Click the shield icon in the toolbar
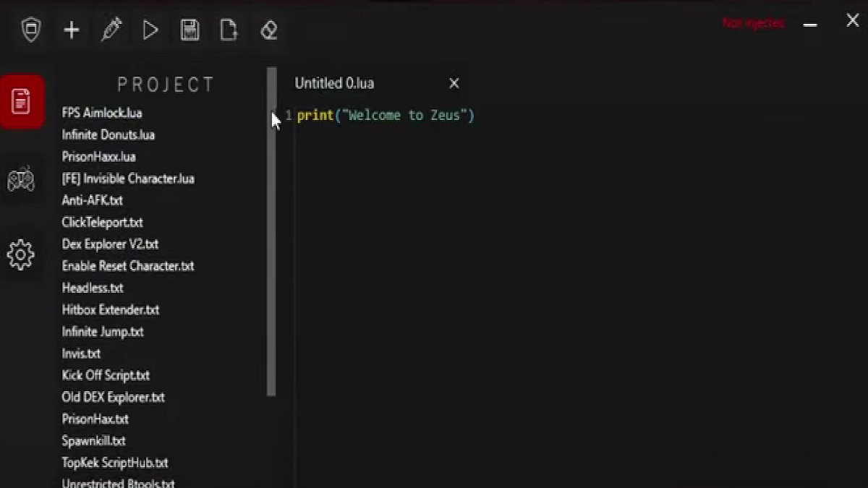The width and height of the screenshot is (868, 488). pos(31,30)
